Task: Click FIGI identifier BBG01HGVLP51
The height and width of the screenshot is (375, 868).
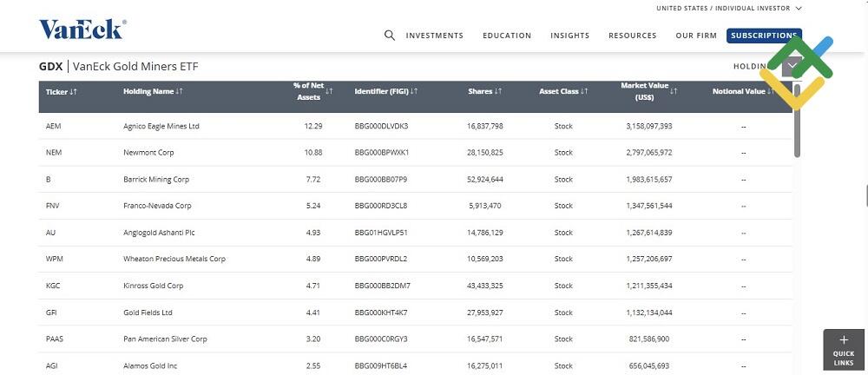Action: click(381, 233)
